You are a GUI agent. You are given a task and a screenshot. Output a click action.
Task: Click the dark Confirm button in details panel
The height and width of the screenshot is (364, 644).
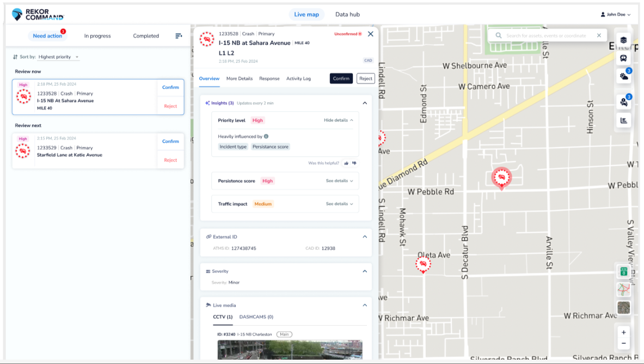pyautogui.click(x=341, y=78)
